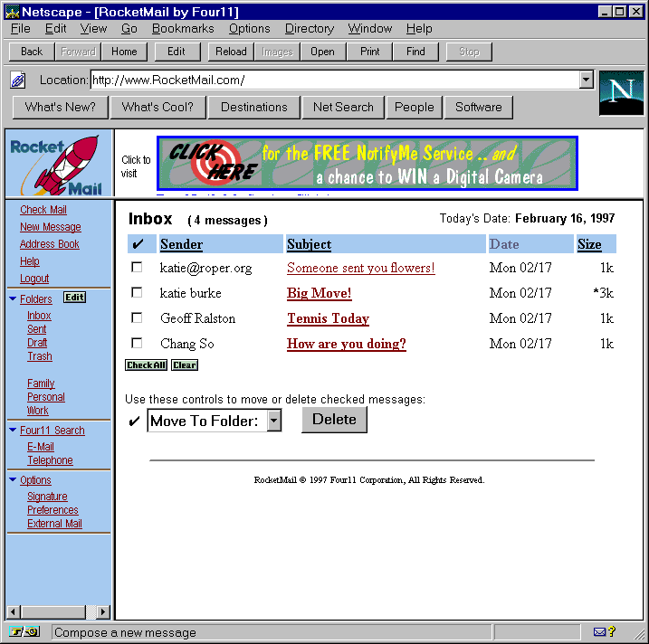The height and width of the screenshot is (644, 649).
Task: Click the security key icon in status bar
Action: [x=24, y=631]
